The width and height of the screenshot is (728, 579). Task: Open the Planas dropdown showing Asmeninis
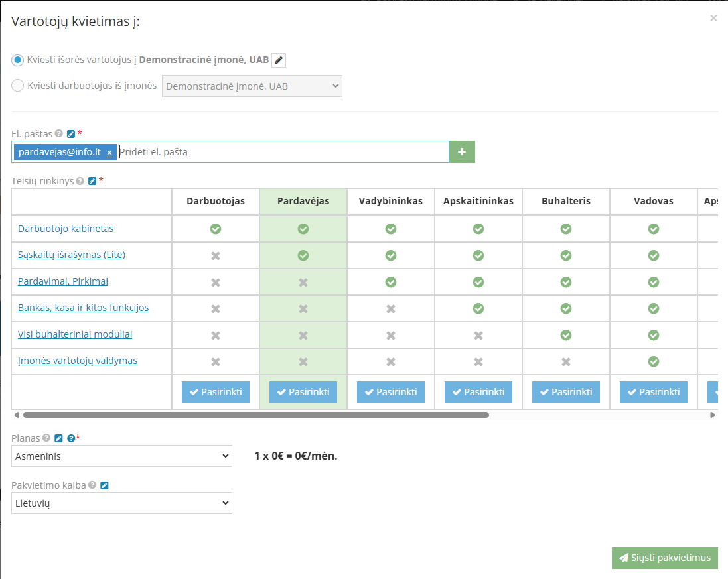[x=121, y=456]
